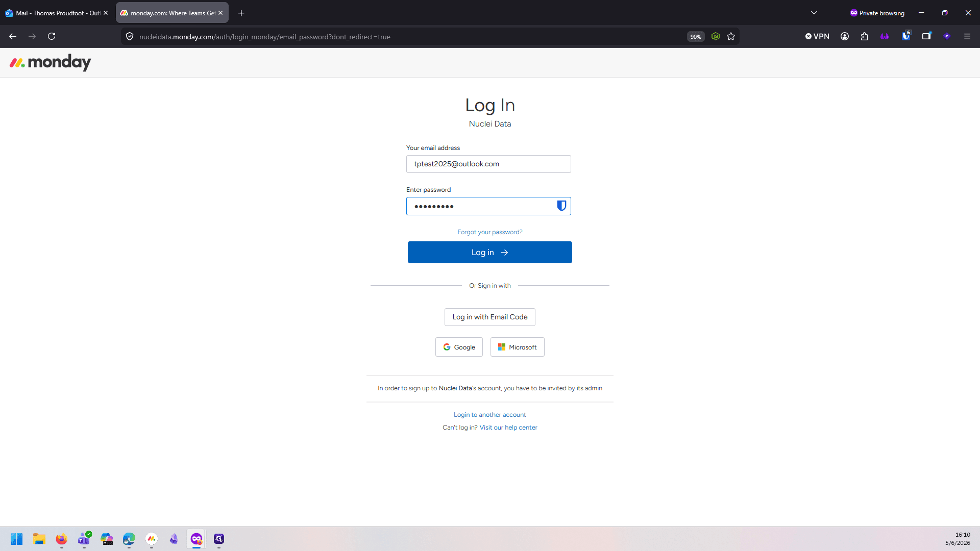Image resolution: width=980 pixels, height=551 pixels.
Task: Close the Mail Outlook tab
Action: [106, 13]
